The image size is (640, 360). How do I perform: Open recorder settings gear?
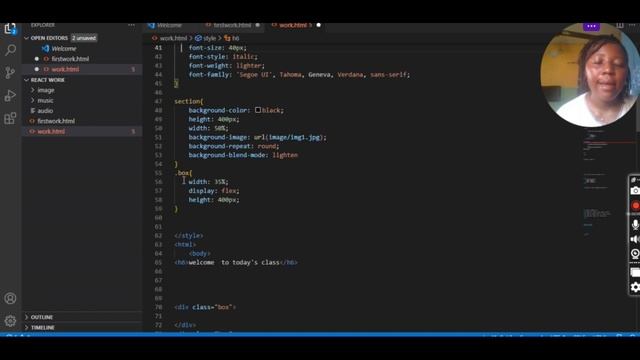click(x=635, y=287)
